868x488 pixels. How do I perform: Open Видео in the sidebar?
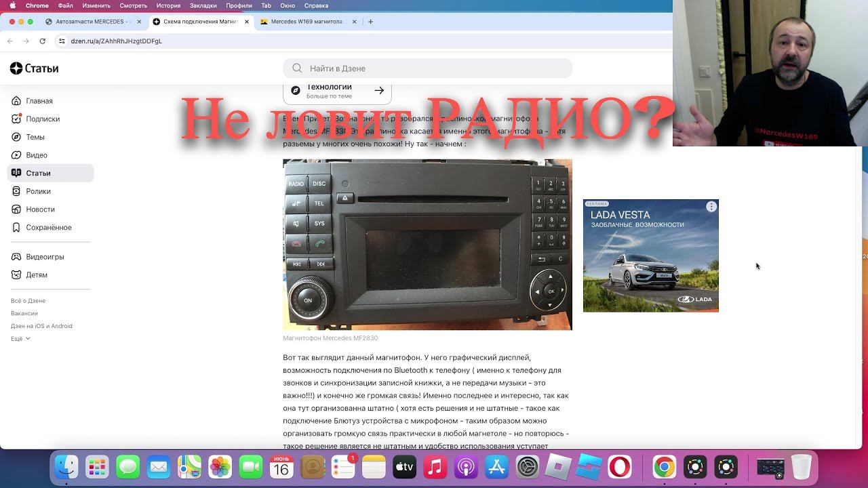click(37, 155)
